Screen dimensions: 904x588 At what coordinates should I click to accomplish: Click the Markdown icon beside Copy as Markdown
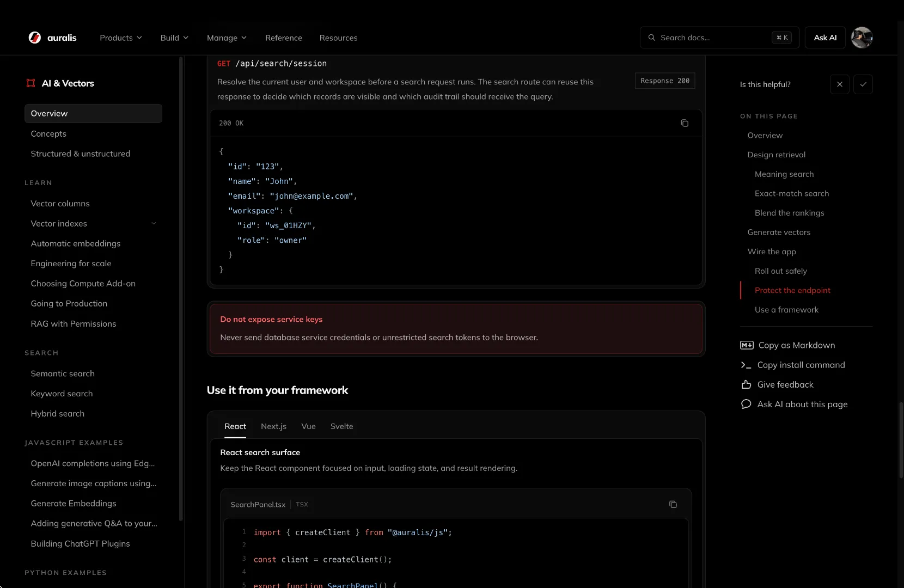(747, 345)
